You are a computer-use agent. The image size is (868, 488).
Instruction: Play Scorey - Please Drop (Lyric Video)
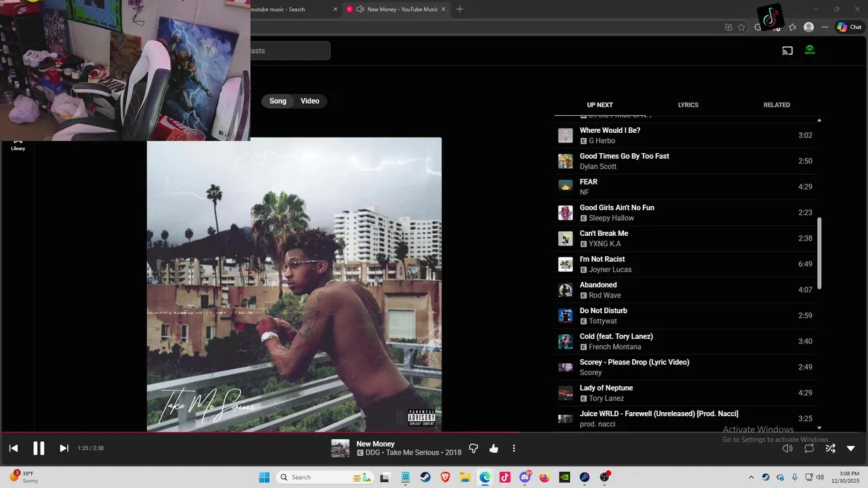pyautogui.click(x=685, y=367)
